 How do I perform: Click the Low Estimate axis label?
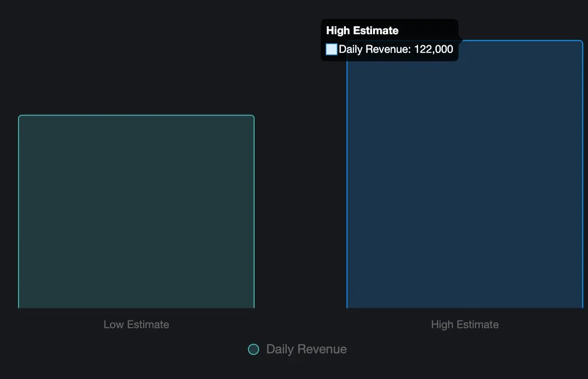136,325
